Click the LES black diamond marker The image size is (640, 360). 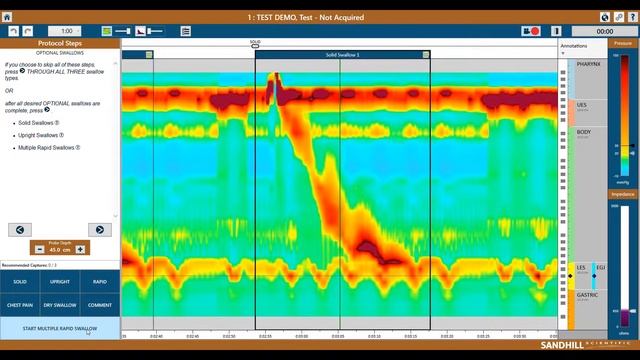570,276
